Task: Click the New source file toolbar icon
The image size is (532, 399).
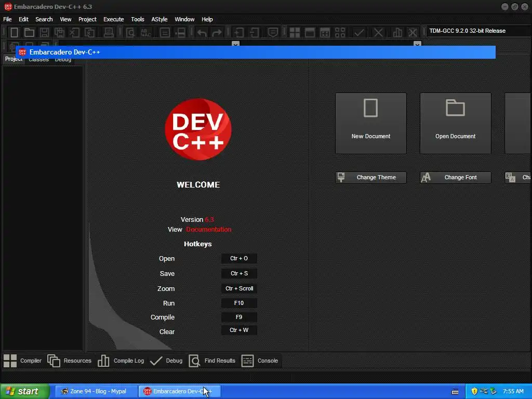Action: (14, 33)
